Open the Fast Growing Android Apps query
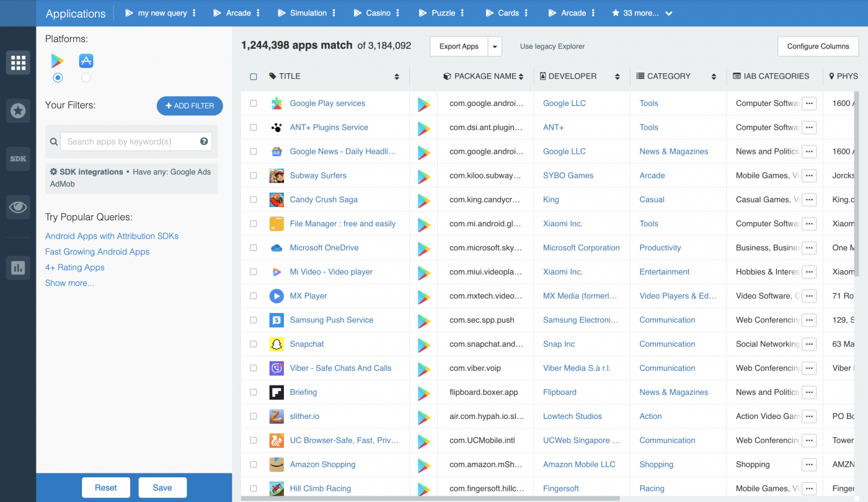 pyautogui.click(x=97, y=252)
